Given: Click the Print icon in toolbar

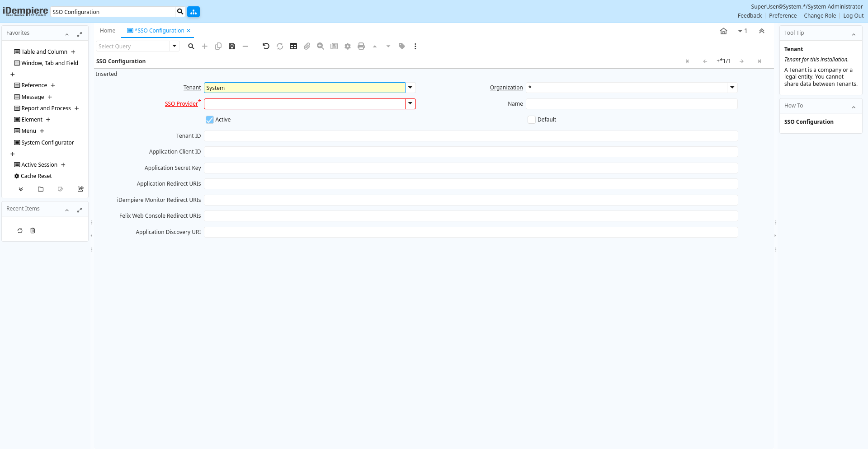Looking at the screenshot, I should tap(361, 47).
